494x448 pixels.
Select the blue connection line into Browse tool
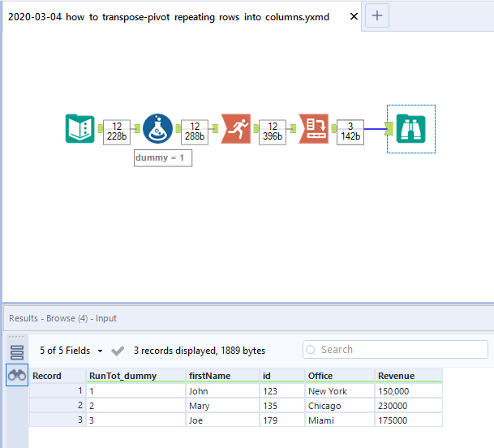[x=375, y=128]
